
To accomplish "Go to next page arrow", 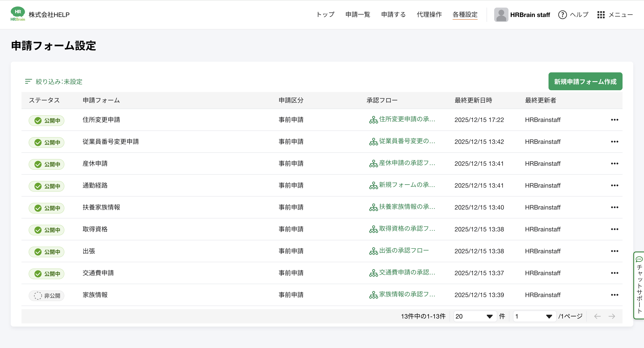I will [612, 316].
